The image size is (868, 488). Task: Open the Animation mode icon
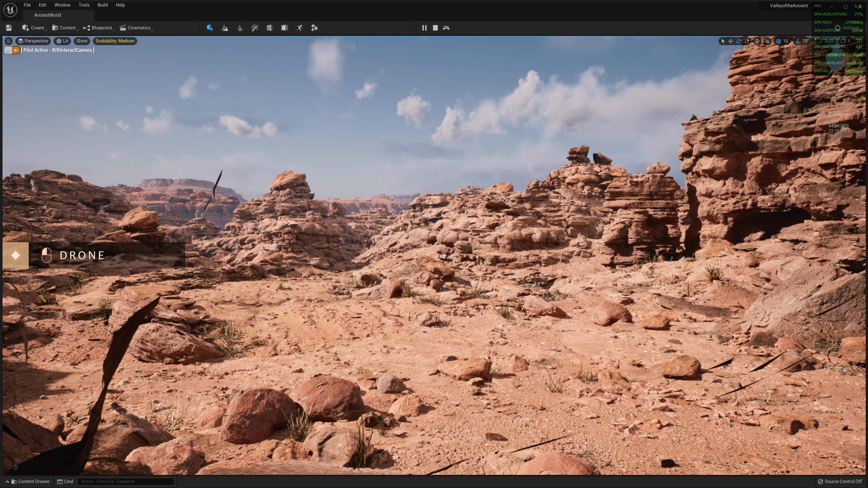coord(300,28)
